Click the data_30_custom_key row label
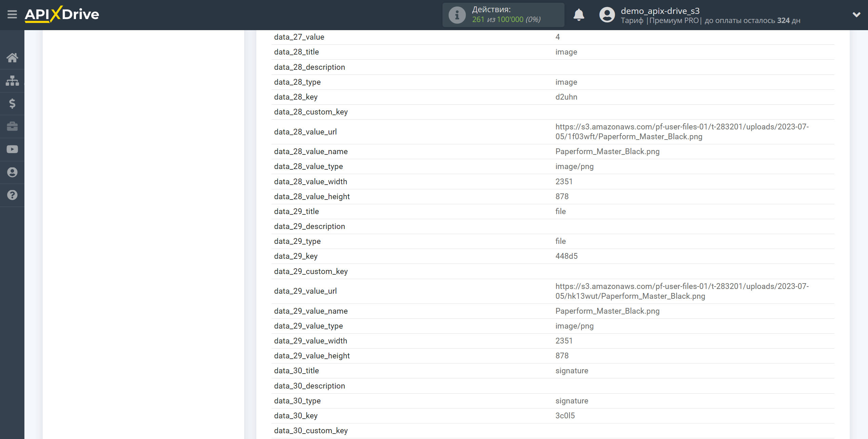This screenshot has height=439, width=868. pyautogui.click(x=311, y=431)
